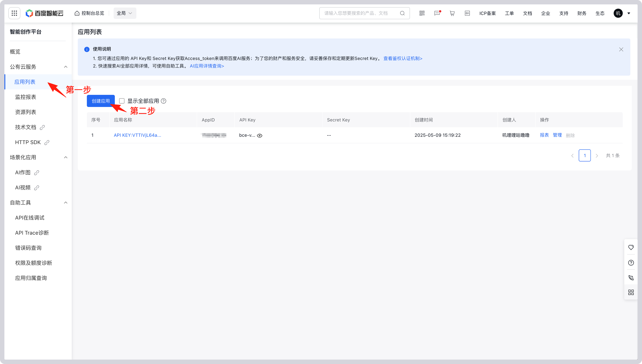Open the 查看鉴权认证机制 link

pyautogui.click(x=403, y=59)
